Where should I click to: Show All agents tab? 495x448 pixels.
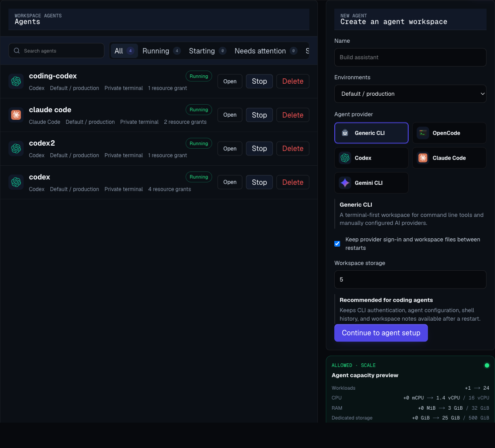coord(124,51)
